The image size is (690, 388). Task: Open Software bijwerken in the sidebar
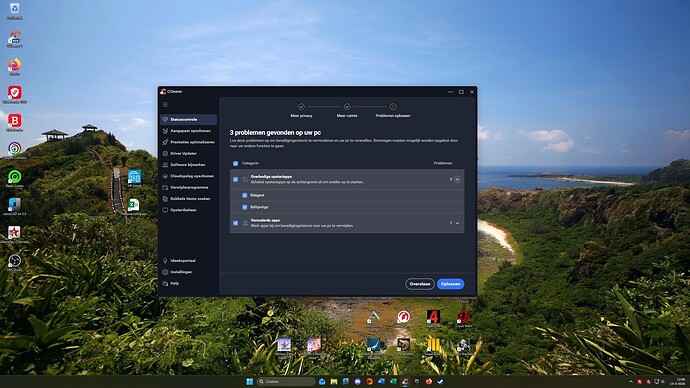pos(188,165)
